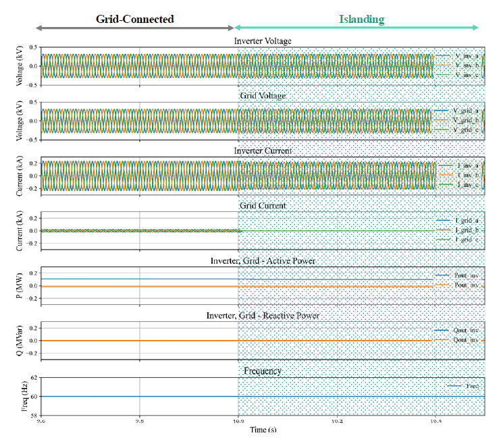Screen dimensions: 499x448
Task: Click the Inverter Current plot title
Action: [x=263, y=151]
